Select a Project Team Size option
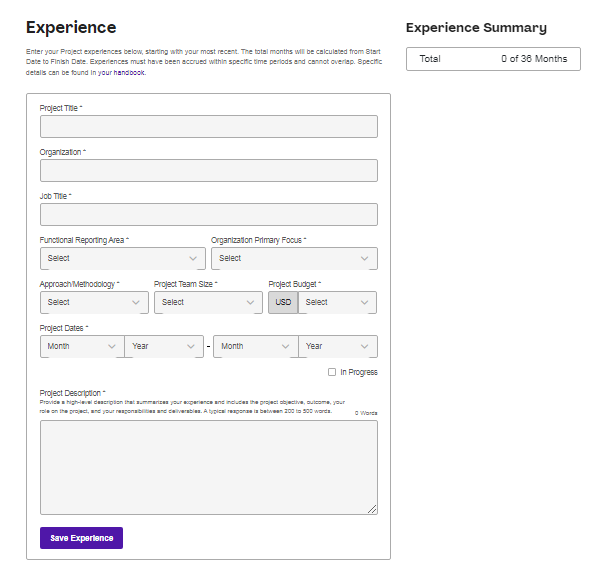The image size is (600, 576). tap(208, 302)
